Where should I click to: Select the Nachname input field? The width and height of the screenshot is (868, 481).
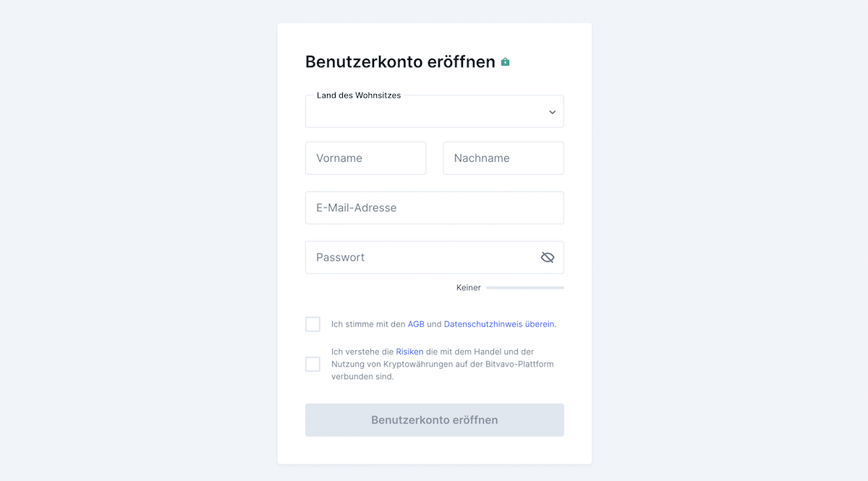(x=503, y=158)
